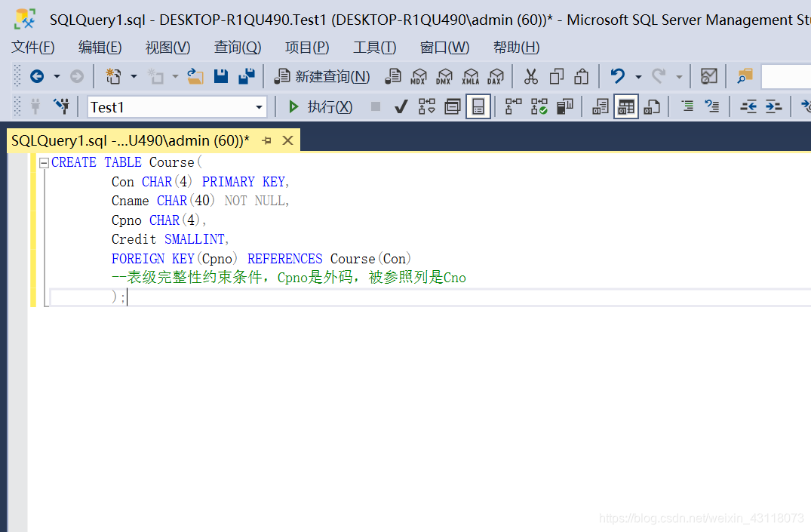811x532 pixels.
Task: Click the Paste clipboard icon
Action: tap(582, 76)
